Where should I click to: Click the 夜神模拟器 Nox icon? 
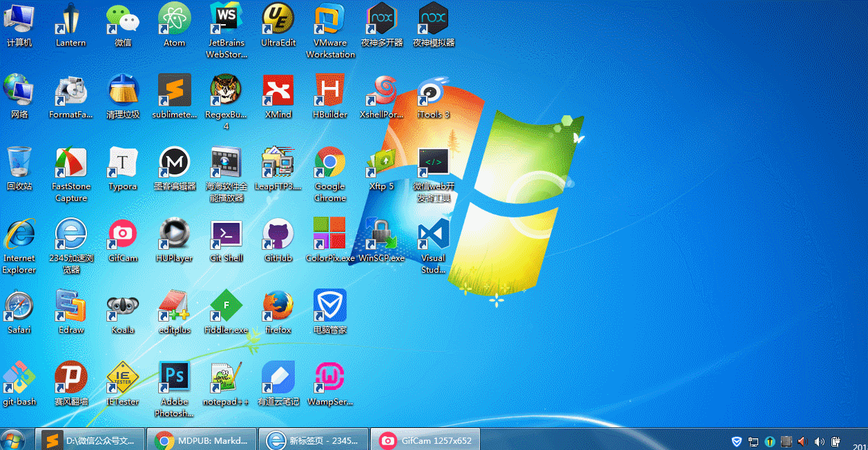(434, 25)
